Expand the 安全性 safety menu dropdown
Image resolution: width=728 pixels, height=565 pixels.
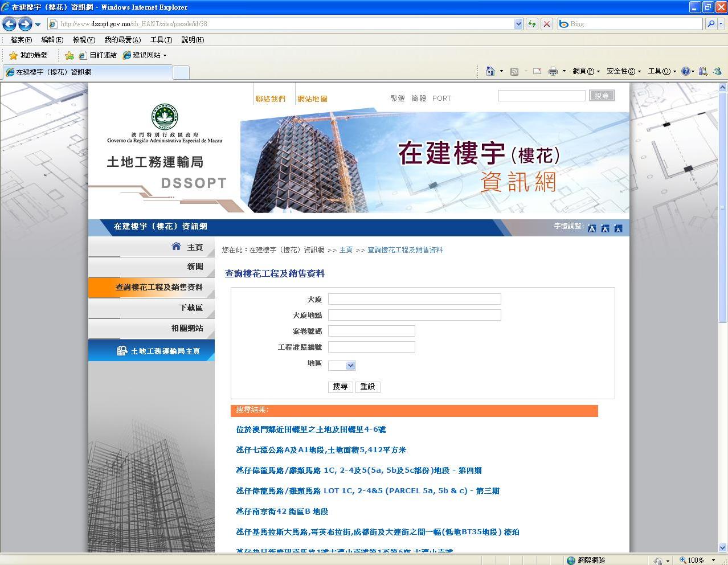[623, 71]
